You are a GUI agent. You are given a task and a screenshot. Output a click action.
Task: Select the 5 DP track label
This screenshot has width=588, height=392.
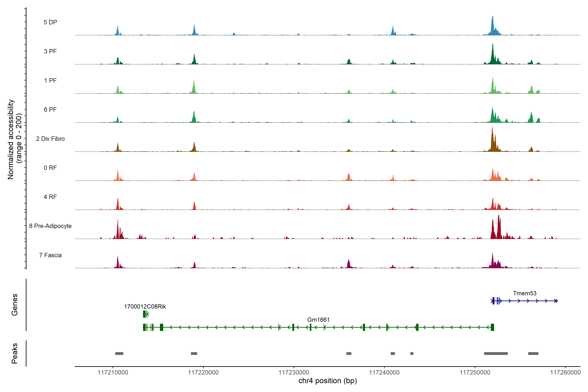click(x=50, y=22)
